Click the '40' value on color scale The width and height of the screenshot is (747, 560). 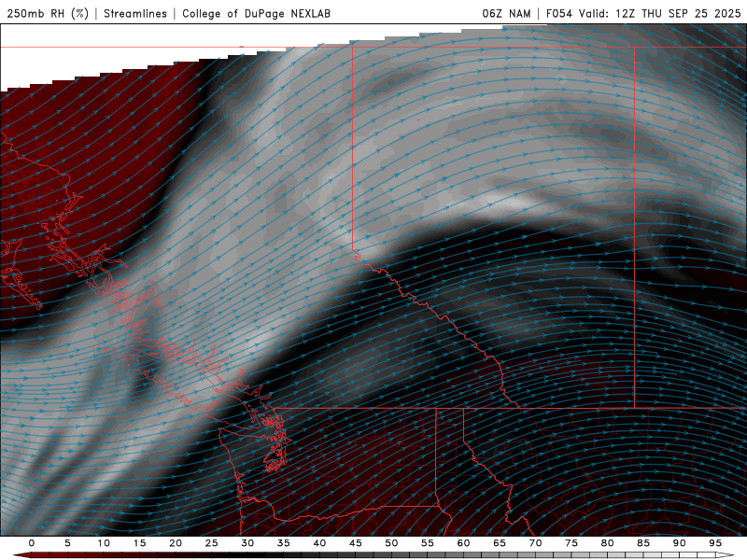click(319, 543)
